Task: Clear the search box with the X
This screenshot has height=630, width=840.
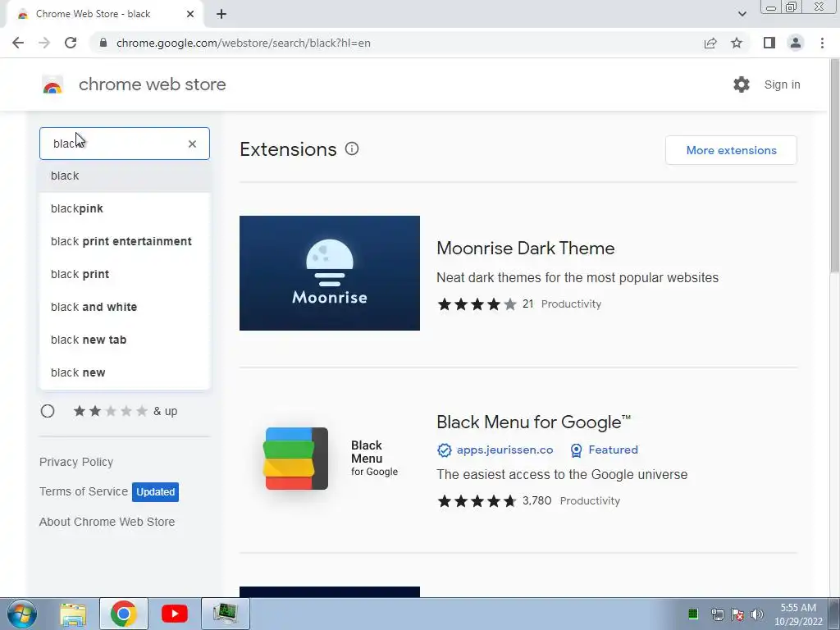Action: (x=192, y=144)
